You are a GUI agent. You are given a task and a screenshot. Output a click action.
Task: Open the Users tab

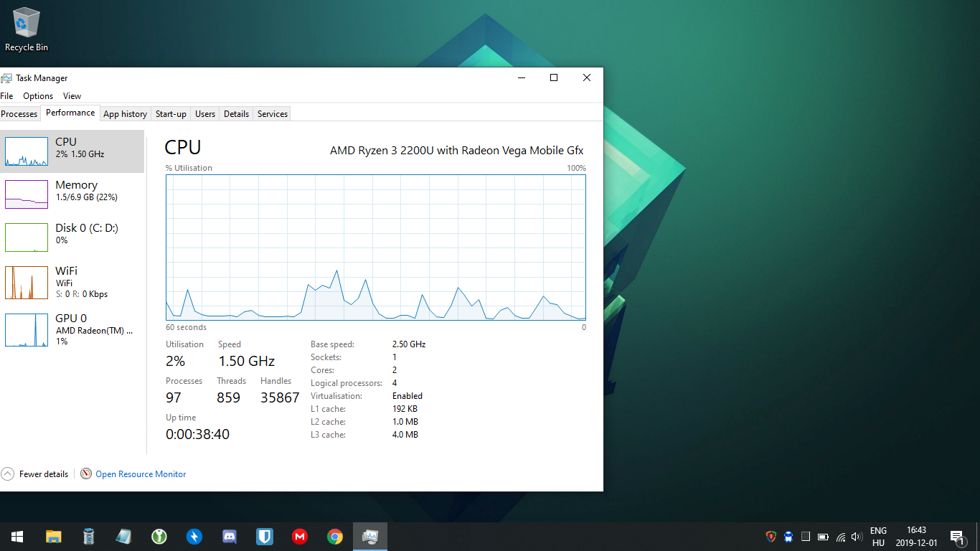[205, 114]
